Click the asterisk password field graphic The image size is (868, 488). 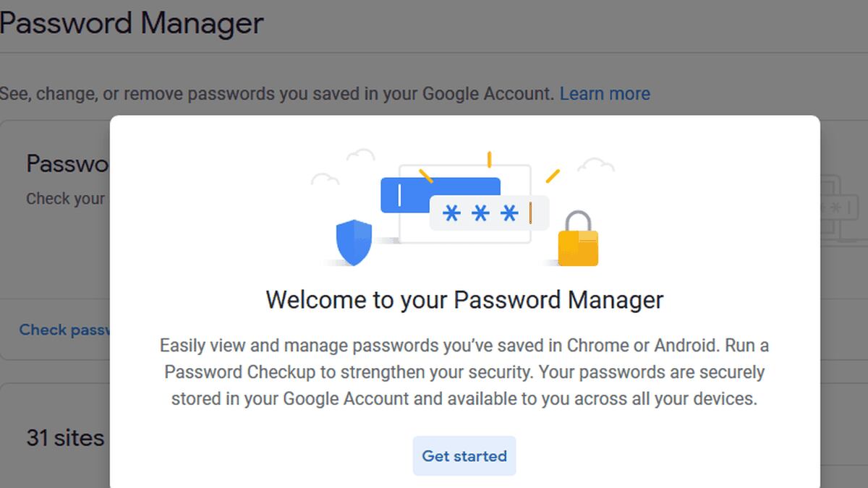pos(490,212)
